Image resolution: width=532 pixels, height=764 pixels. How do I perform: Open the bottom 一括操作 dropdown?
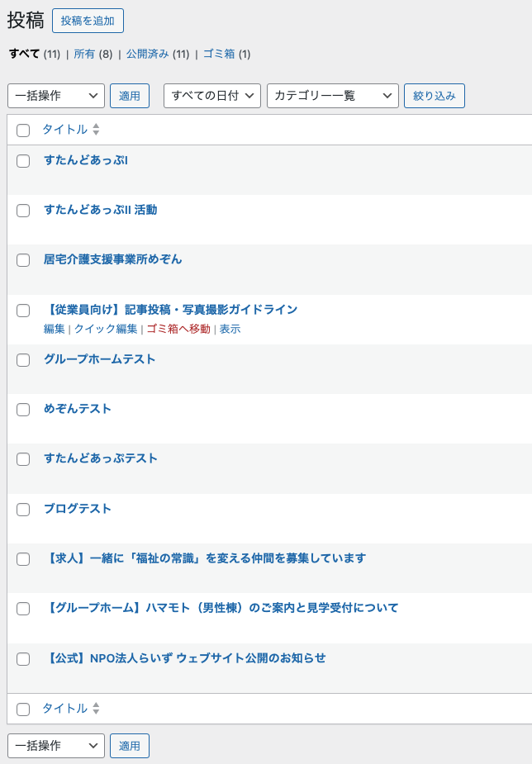[56, 746]
